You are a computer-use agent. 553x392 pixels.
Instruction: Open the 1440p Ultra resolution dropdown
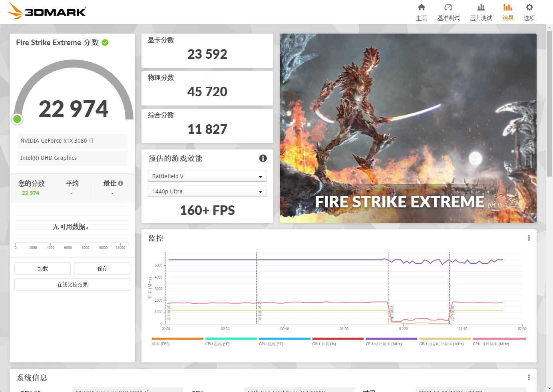tap(207, 191)
